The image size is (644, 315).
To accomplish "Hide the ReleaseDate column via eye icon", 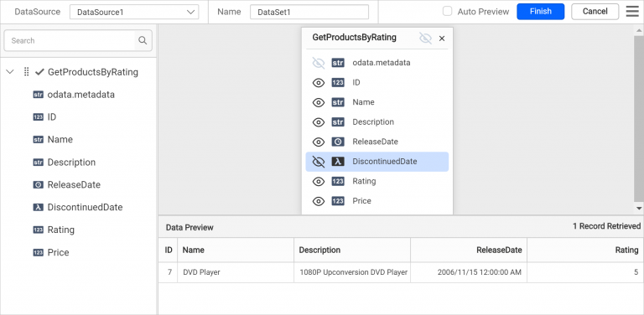I will pos(319,142).
